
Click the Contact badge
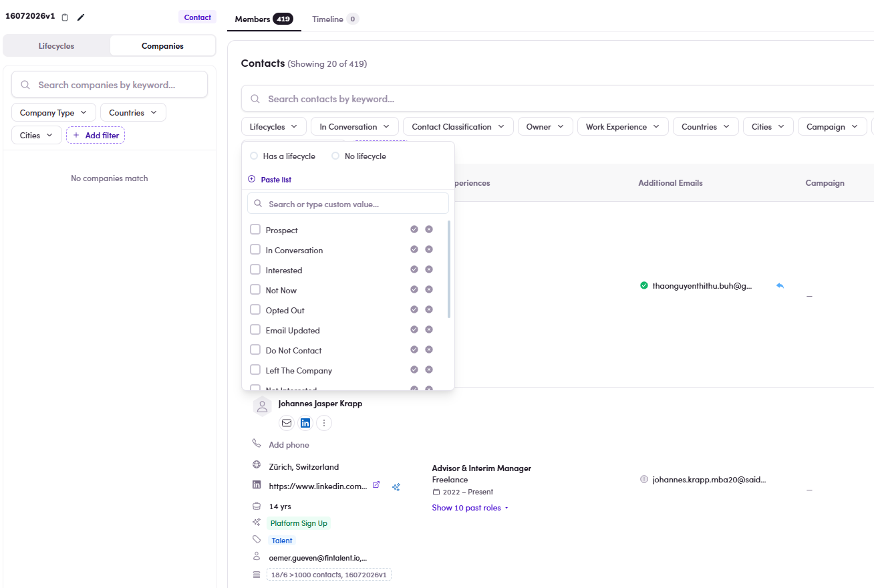coord(197,17)
